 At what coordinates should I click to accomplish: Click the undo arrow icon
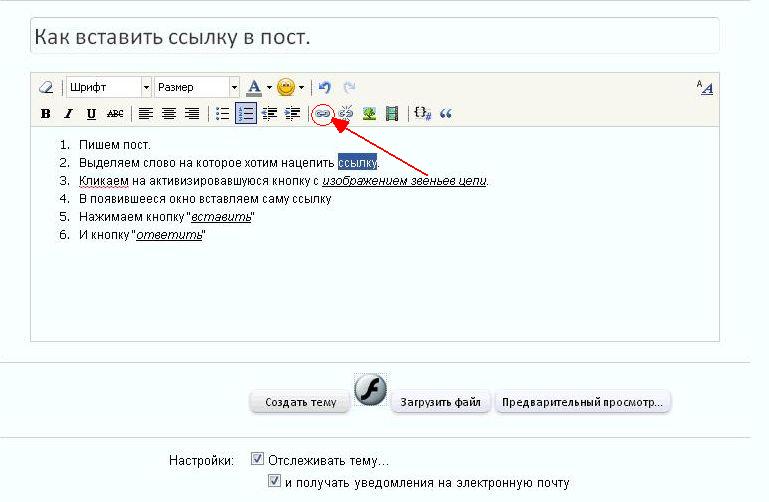(325, 88)
